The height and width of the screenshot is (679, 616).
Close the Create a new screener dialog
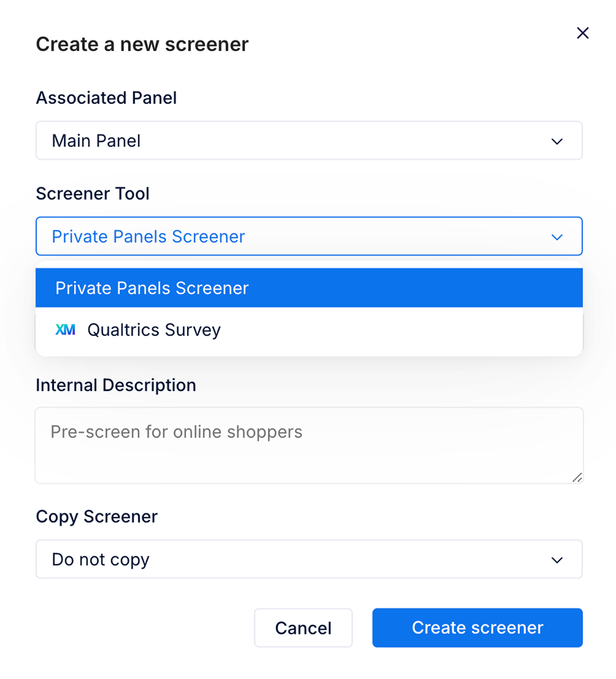tap(582, 33)
